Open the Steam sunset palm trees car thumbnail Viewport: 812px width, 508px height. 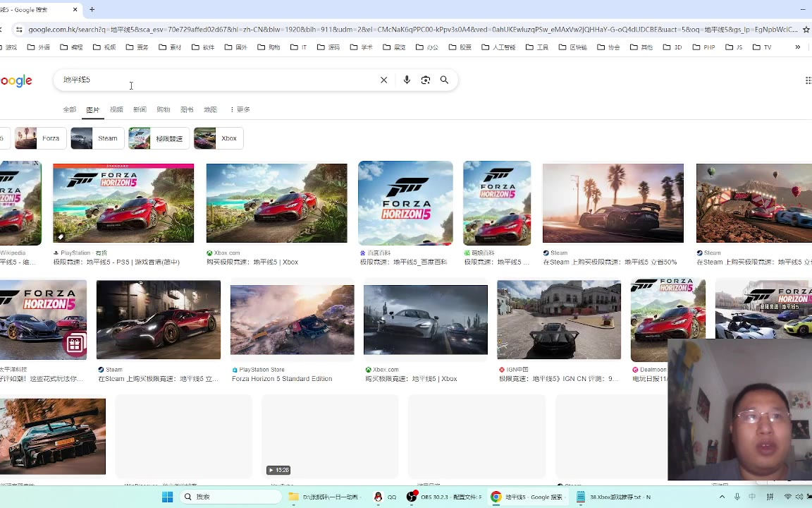click(x=613, y=203)
